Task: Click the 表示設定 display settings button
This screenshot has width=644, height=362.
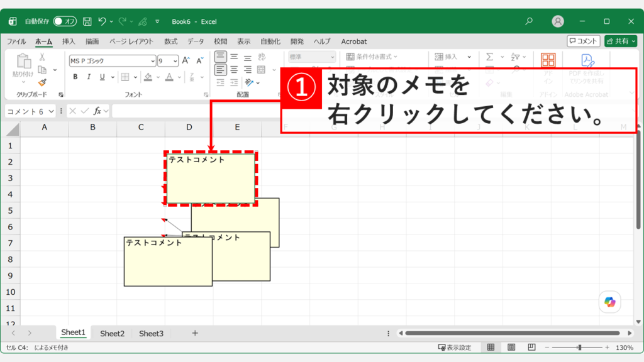Action: pyautogui.click(x=455, y=347)
